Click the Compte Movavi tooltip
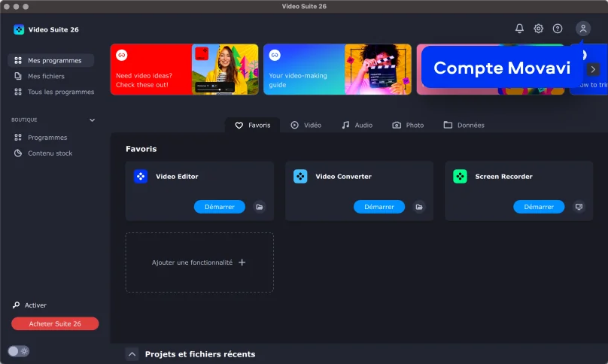608x364 pixels. [502, 68]
